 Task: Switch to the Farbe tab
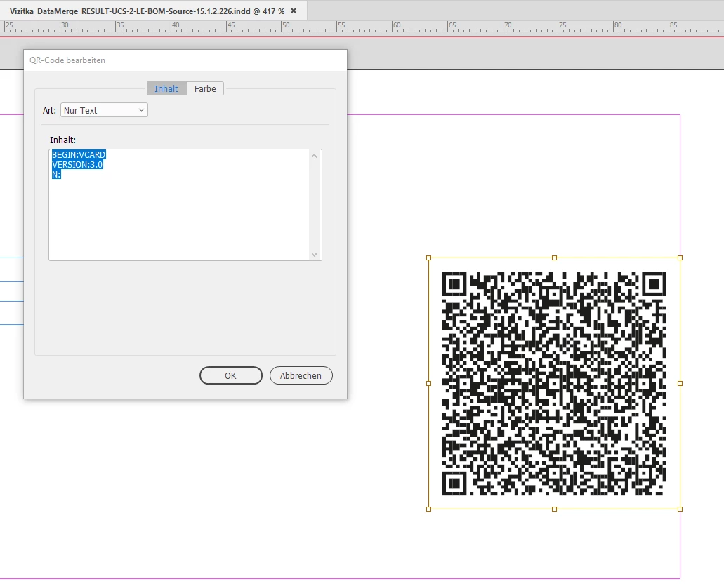205,88
